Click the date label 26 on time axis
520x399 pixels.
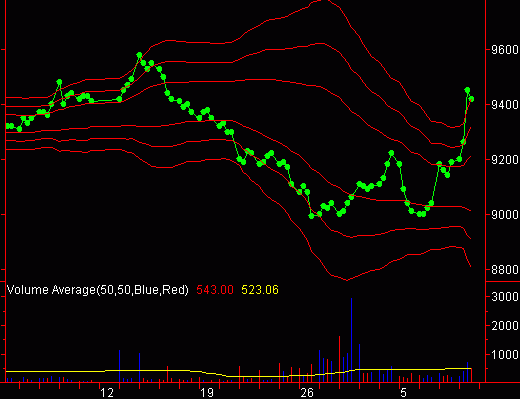(x=307, y=393)
